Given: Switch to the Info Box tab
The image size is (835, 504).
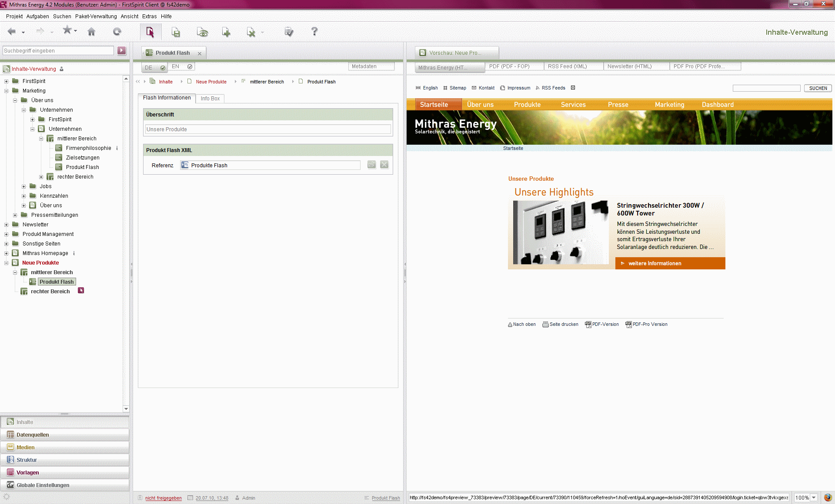Looking at the screenshot, I should pyautogui.click(x=210, y=99).
